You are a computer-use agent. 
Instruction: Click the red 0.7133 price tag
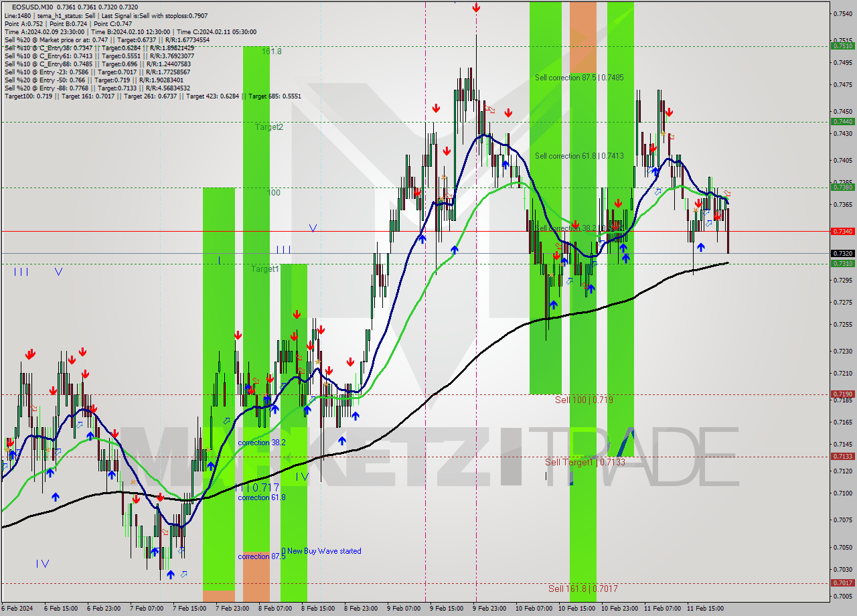click(842, 456)
